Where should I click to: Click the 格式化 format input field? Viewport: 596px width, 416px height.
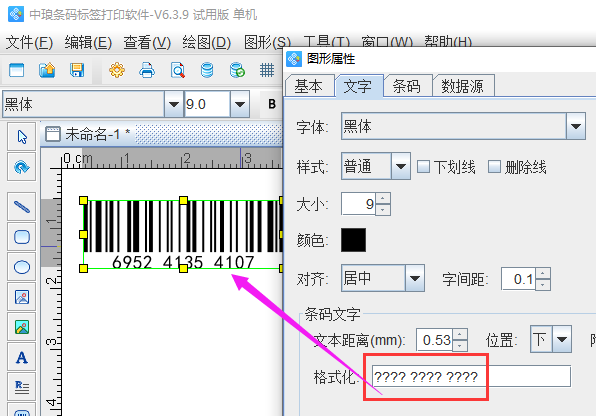[x=471, y=376]
